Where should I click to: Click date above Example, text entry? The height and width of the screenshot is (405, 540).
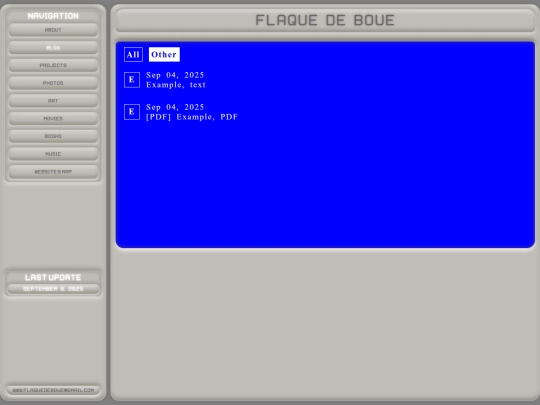pos(175,75)
